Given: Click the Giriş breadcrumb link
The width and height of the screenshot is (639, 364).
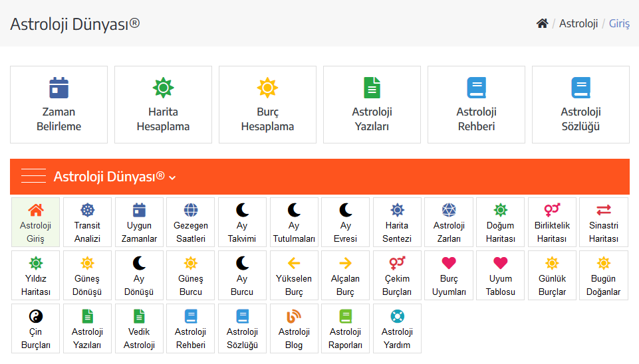Looking at the screenshot, I should 619,24.
